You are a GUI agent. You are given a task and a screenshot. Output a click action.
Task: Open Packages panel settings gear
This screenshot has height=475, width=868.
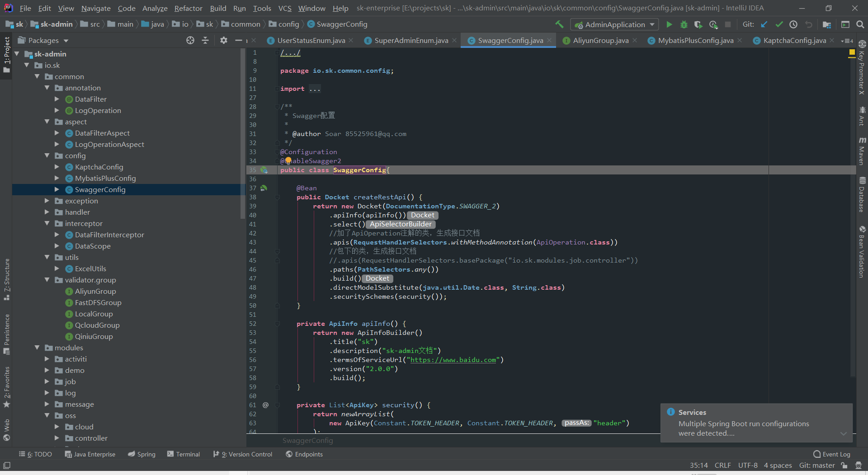tap(223, 40)
